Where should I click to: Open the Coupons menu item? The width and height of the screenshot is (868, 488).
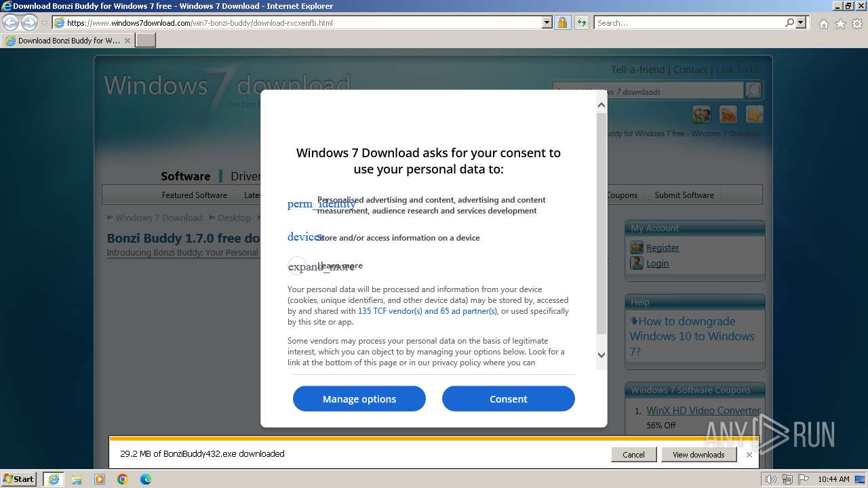pyautogui.click(x=620, y=195)
